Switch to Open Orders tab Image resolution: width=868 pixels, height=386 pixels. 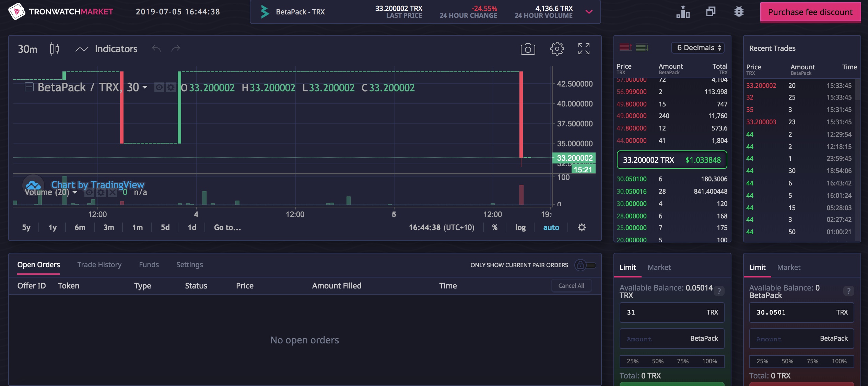point(38,265)
